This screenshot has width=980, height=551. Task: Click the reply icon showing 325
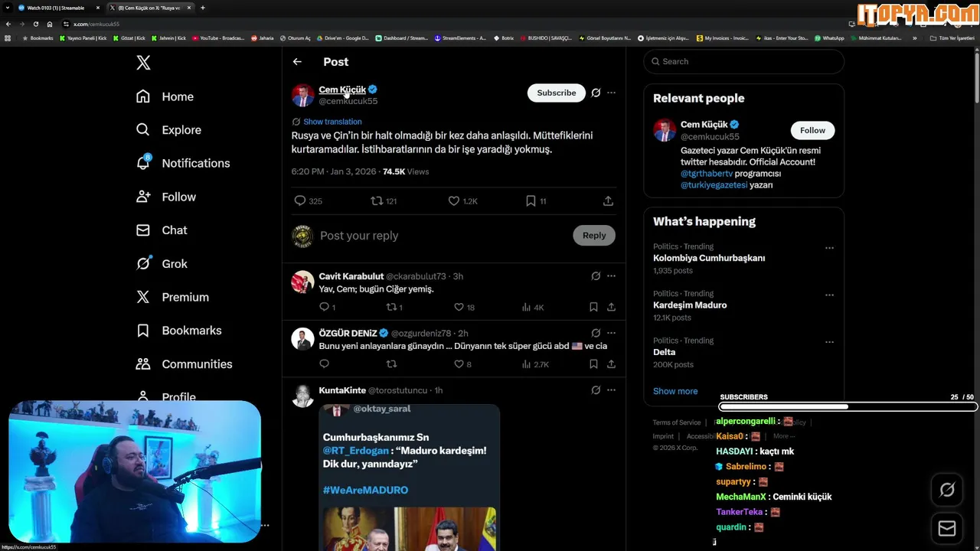pyautogui.click(x=300, y=201)
